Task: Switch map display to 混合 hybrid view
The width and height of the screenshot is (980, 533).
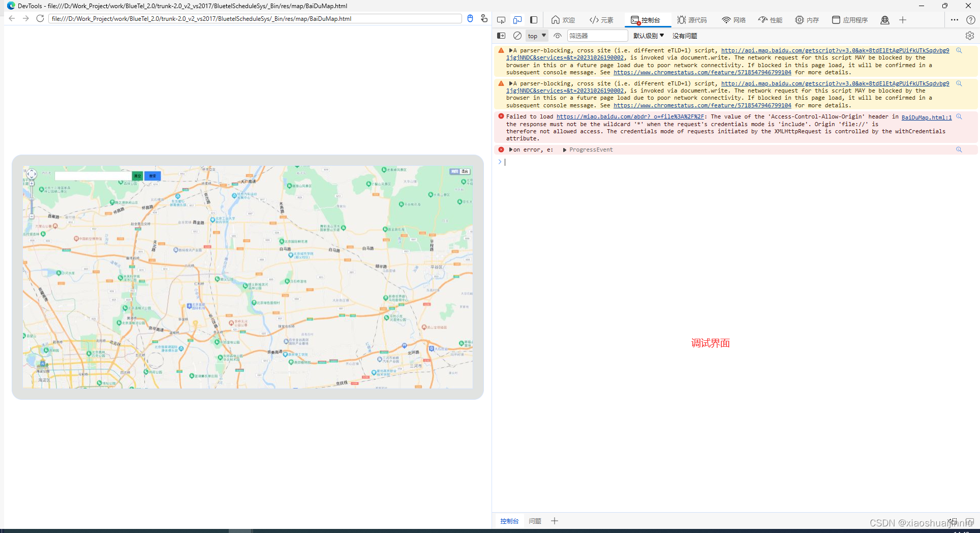Action: pos(464,171)
